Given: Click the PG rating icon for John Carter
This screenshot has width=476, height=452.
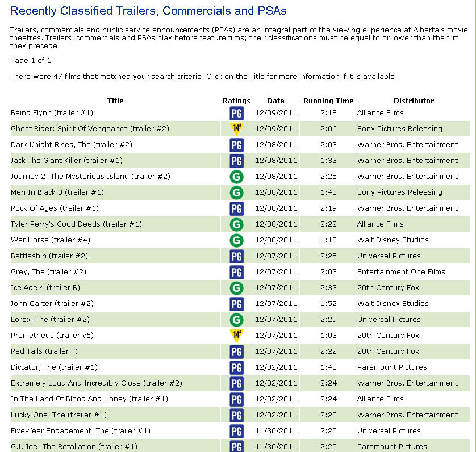Looking at the screenshot, I should 236,304.
